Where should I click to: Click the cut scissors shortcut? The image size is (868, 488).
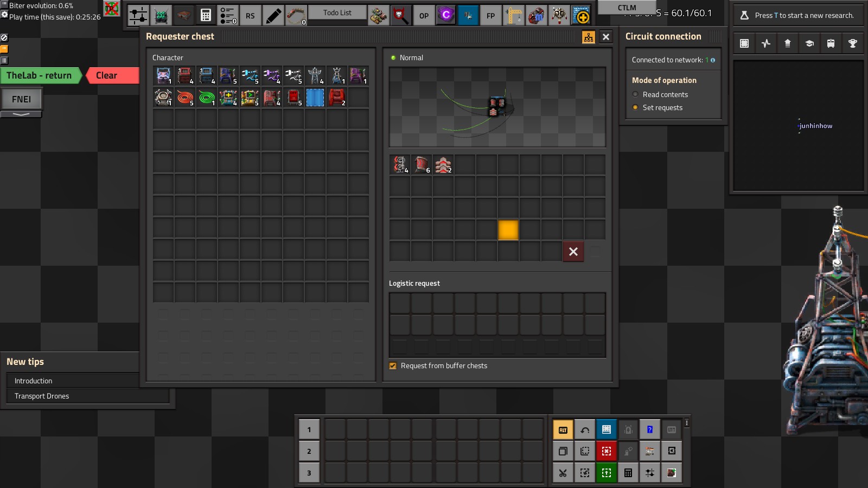pyautogui.click(x=563, y=473)
